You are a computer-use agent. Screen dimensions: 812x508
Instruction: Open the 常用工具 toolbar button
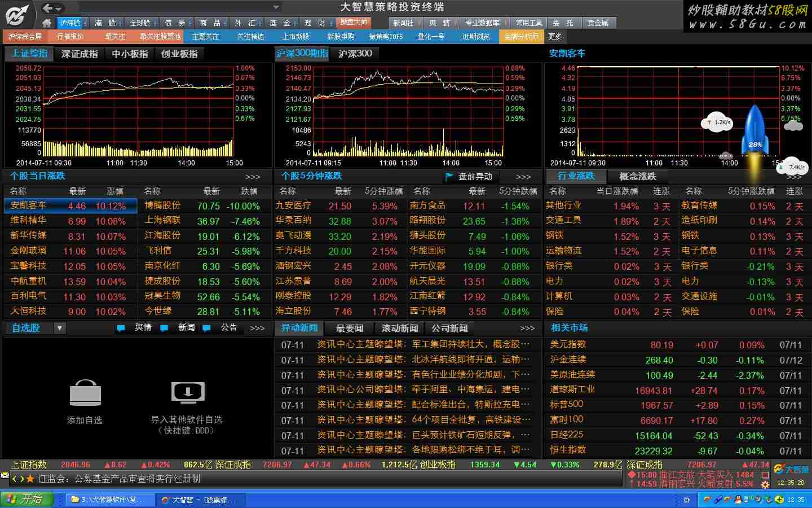[x=529, y=23]
